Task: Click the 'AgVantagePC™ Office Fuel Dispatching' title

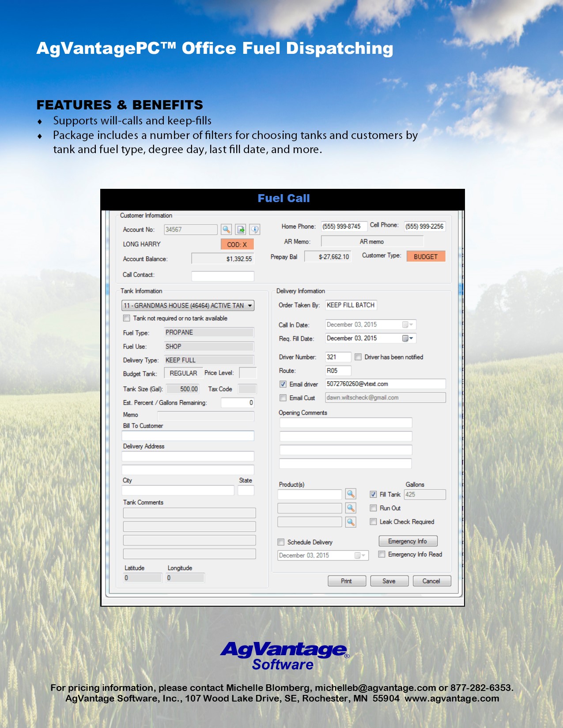Action: (215, 49)
